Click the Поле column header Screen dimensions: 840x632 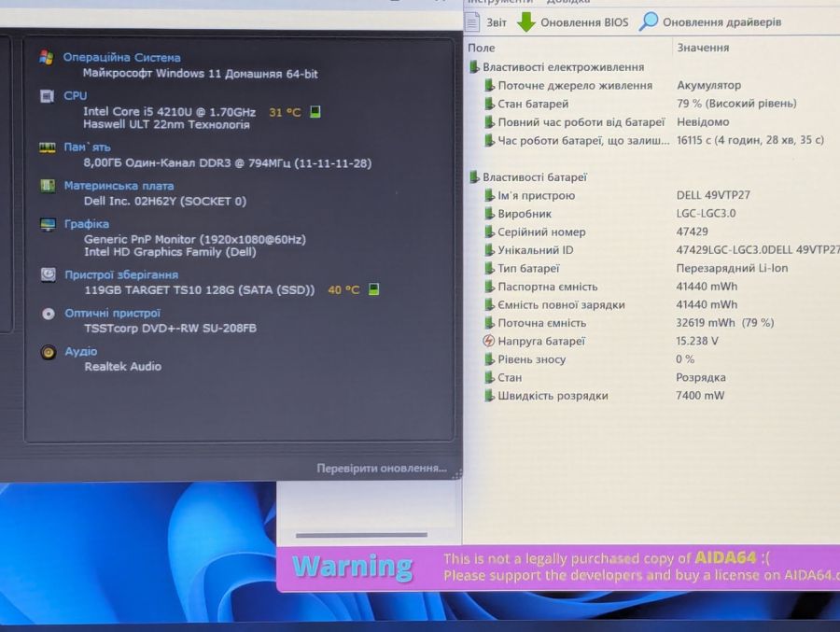pos(481,48)
